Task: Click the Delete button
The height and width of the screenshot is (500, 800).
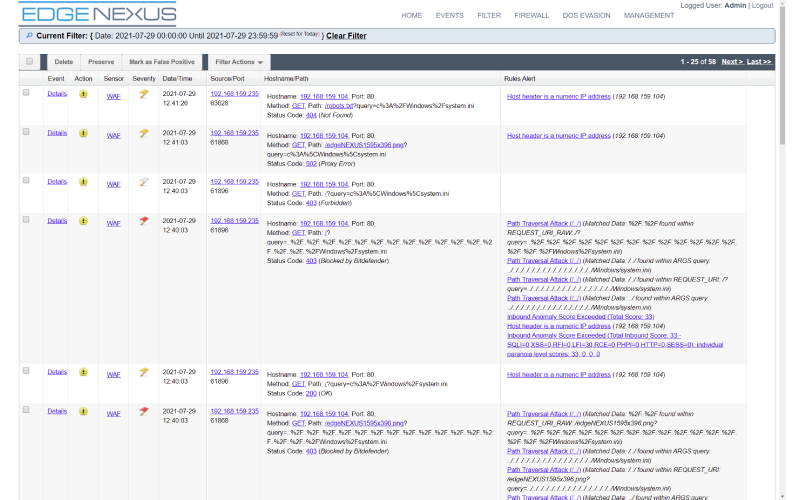Action: [x=64, y=62]
